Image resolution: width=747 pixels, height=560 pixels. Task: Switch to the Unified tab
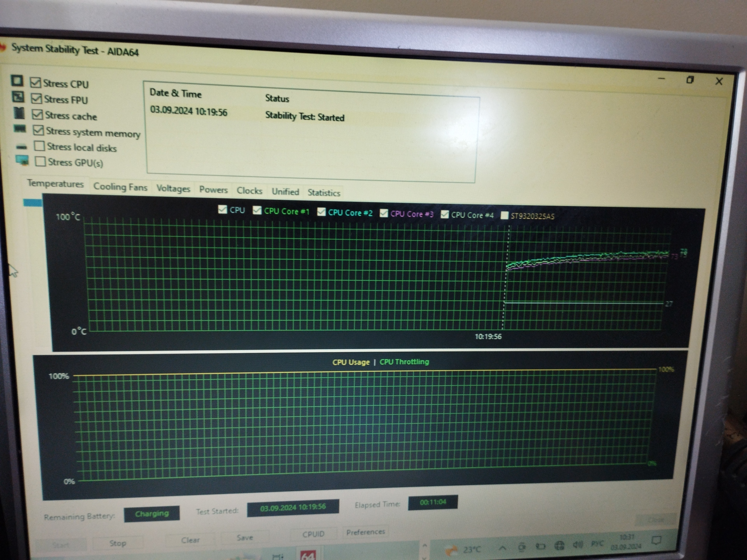coord(285,191)
